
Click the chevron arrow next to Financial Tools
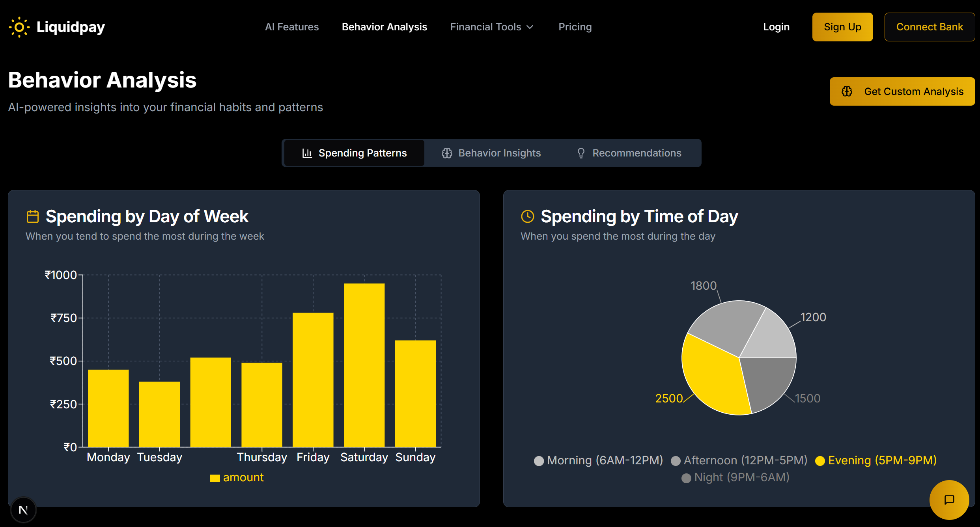pos(530,27)
